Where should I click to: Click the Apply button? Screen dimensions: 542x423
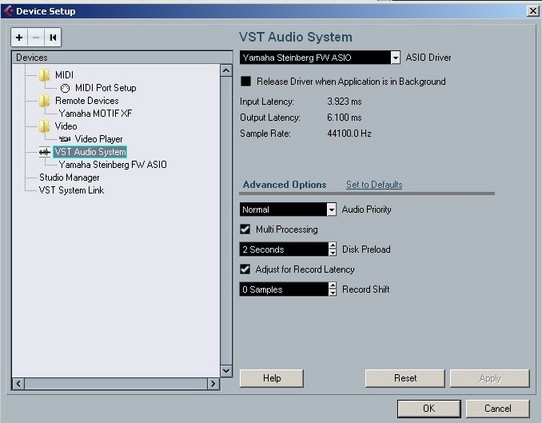490,378
